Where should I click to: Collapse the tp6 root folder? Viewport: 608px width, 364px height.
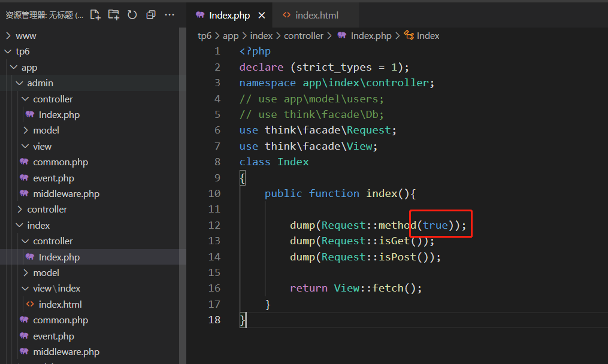(x=93, y=51)
